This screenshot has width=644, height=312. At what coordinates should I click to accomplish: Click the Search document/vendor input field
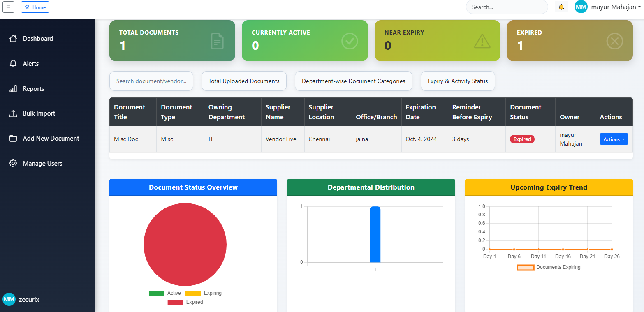(x=151, y=81)
